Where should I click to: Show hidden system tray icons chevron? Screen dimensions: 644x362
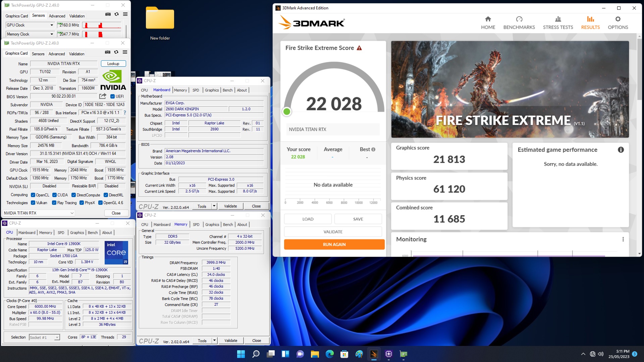583,354
